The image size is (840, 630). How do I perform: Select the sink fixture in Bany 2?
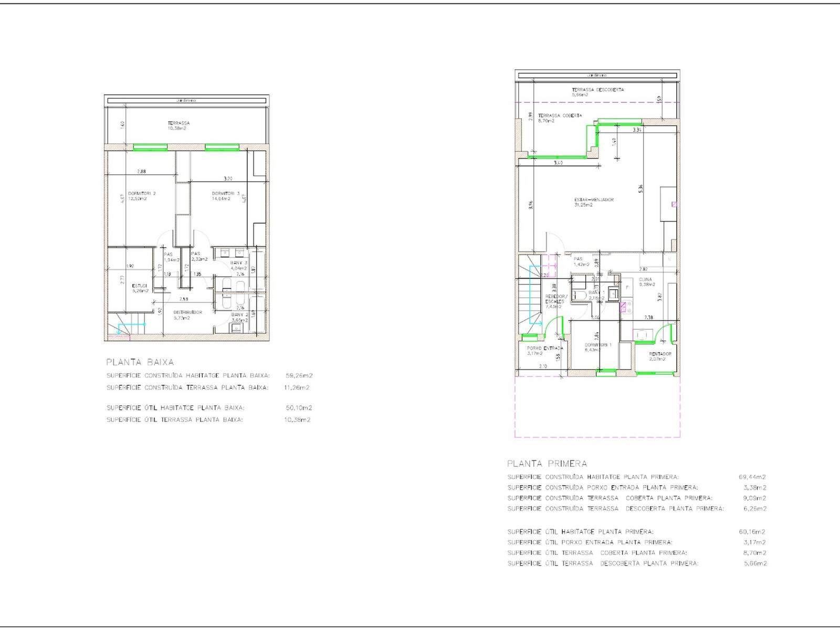click(236, 328)
